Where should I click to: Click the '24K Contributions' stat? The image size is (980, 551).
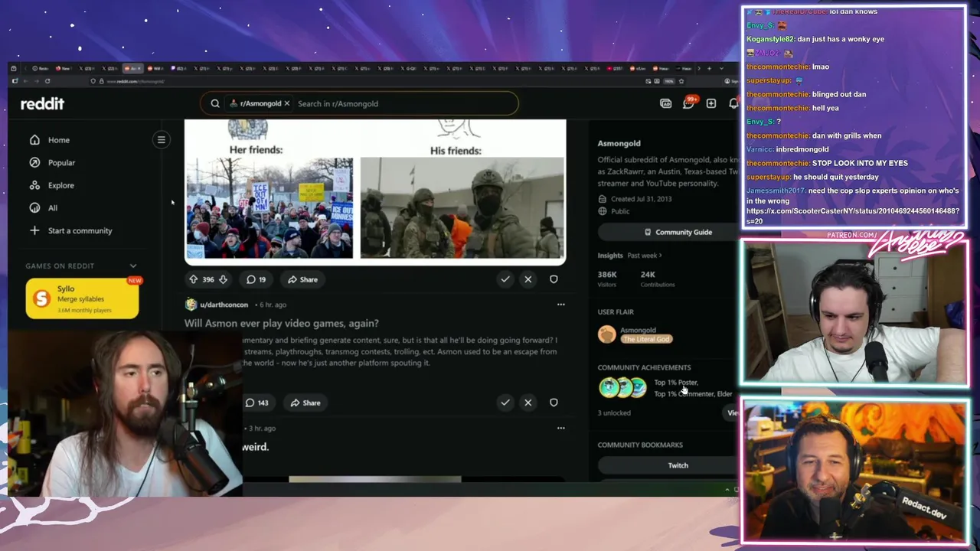pyautogui.click(x=658, y=279)
